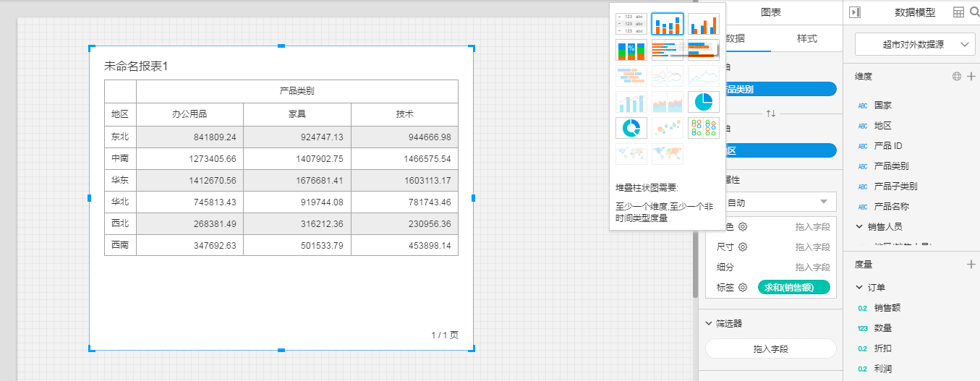Open the 尺寸 size settings gear

[742, 247]
